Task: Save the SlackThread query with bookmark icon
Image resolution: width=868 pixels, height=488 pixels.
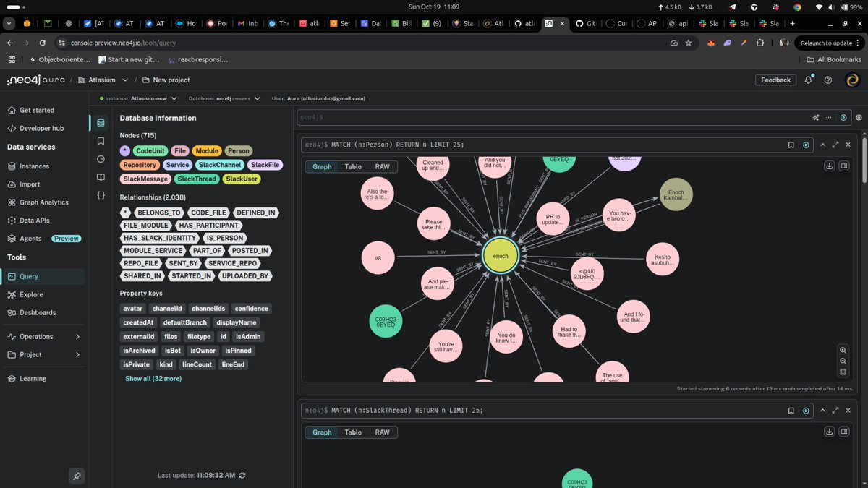Action: click(791, 411)
